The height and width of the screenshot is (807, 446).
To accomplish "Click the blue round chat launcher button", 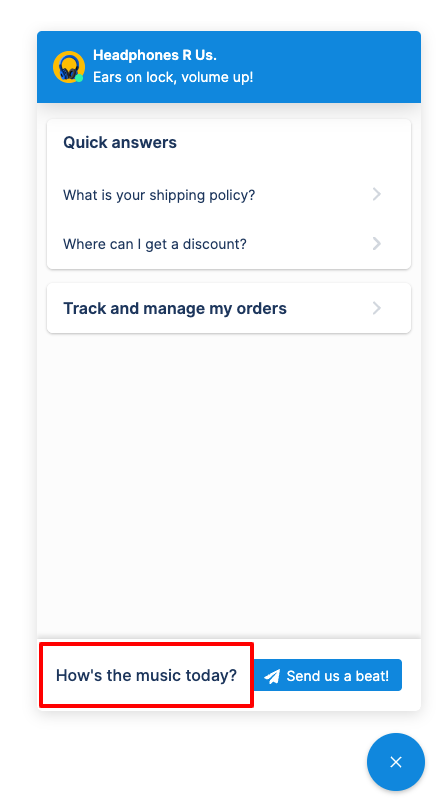I will pyautogui.click(x=396, y=762).
